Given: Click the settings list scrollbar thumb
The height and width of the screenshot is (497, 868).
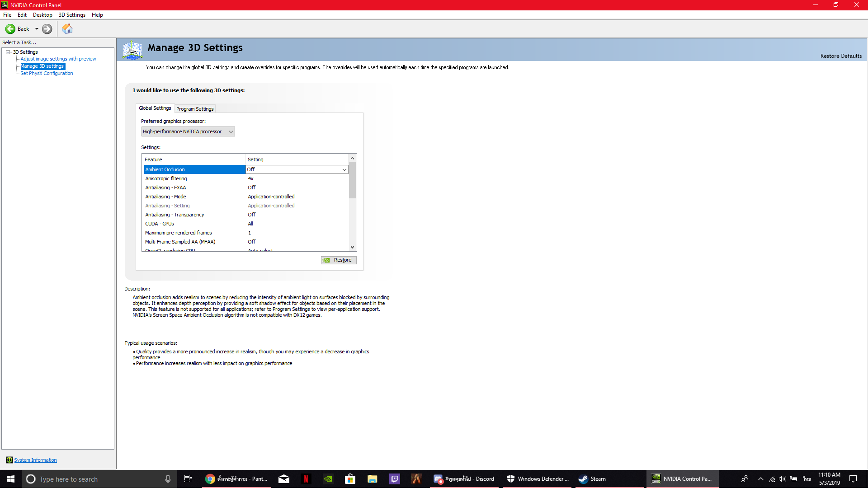Looking at the screenshot, I should pos(353,180).
